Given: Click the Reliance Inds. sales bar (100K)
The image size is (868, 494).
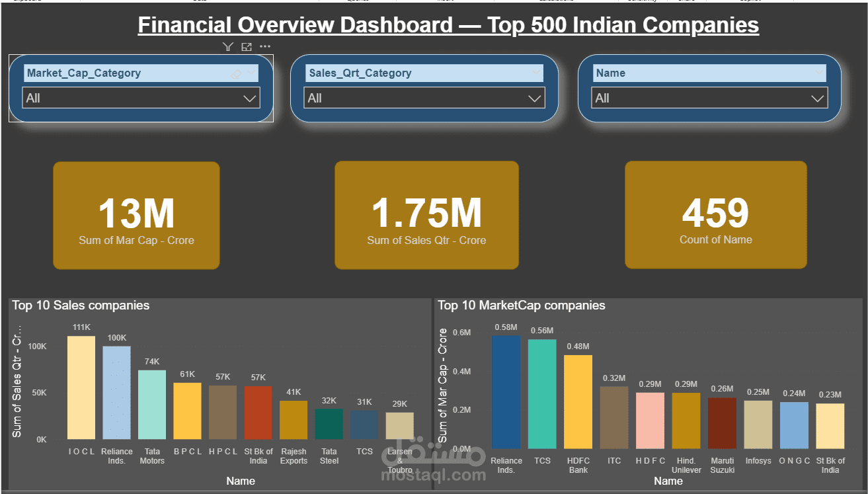Looking at the screenshot, I should 116,393.
